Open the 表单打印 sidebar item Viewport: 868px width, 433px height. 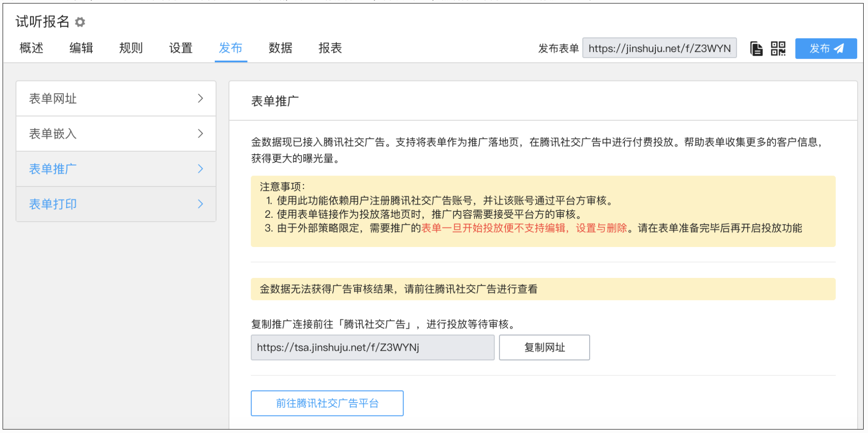coord(116,204)
